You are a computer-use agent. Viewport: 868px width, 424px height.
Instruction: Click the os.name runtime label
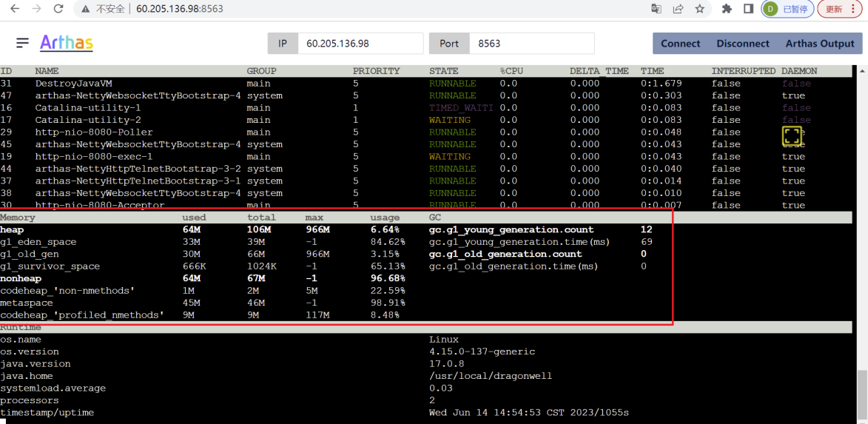point(21,340)
